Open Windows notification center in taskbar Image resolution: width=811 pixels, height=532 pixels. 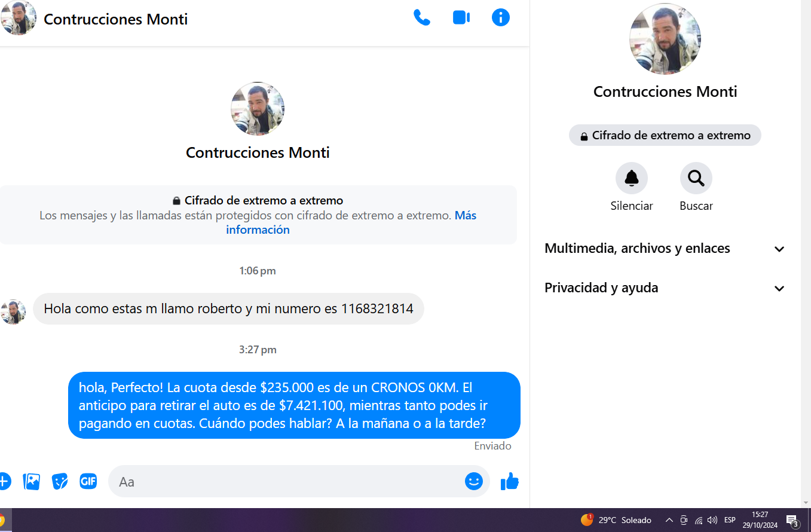pyautogui.click(x=792, y=521)
